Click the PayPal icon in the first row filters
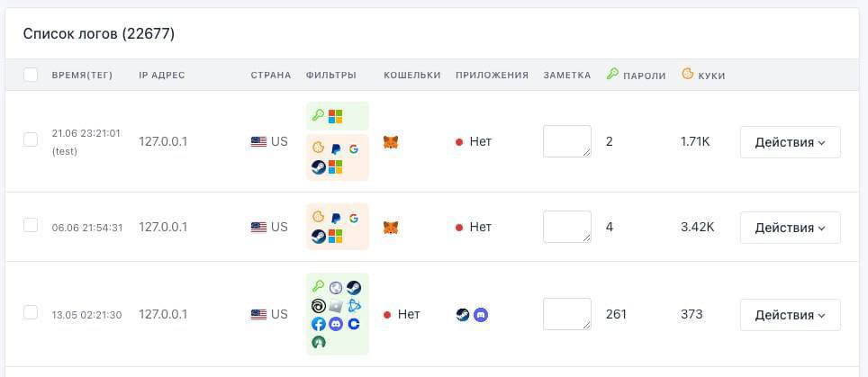This screenshot has height=377, width=868. [x=336, y=148]
